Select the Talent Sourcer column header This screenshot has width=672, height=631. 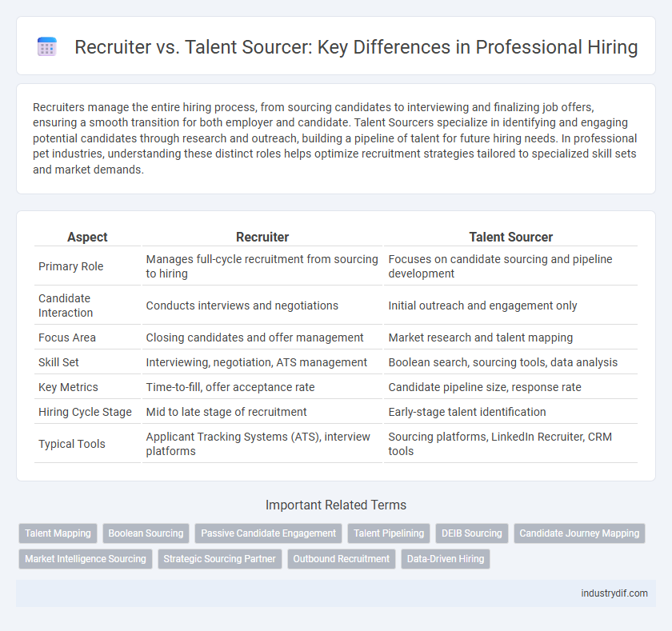[x=511, y=237]
